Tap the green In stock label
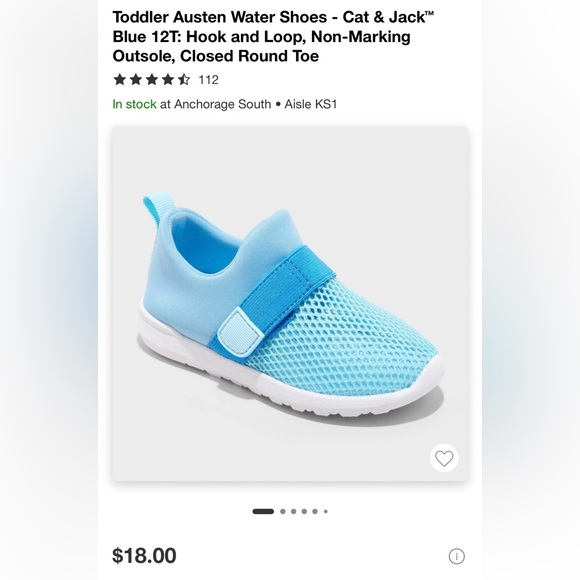The image size is (580, 580). click(x=134, y=104)
